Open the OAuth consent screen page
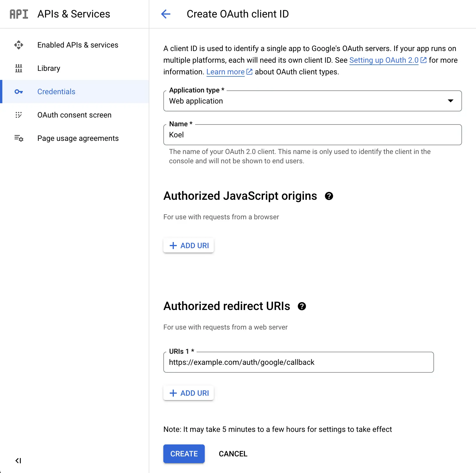 pos(74,115)
